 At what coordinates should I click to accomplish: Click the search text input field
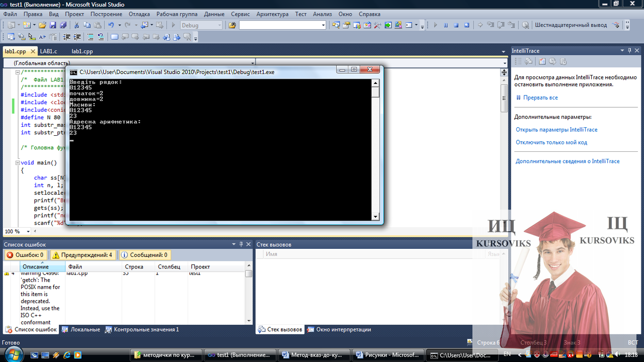(279, 25)
